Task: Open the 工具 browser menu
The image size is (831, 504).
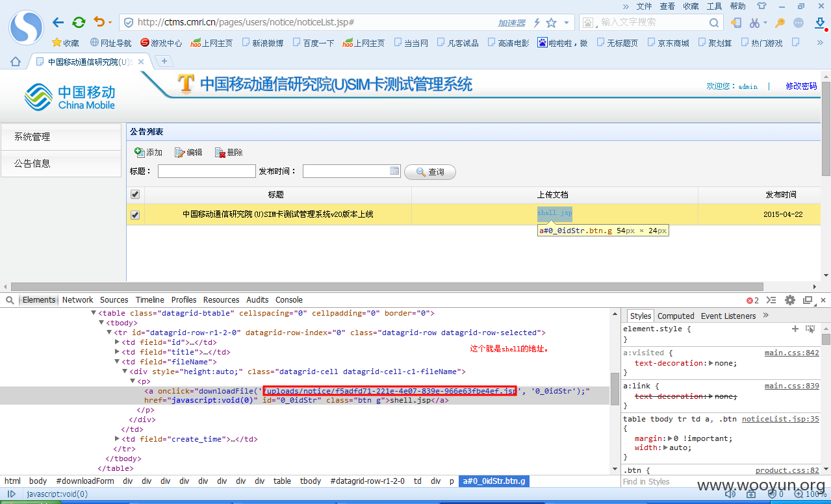Action: pyautogui.click(x=714, y=6)
